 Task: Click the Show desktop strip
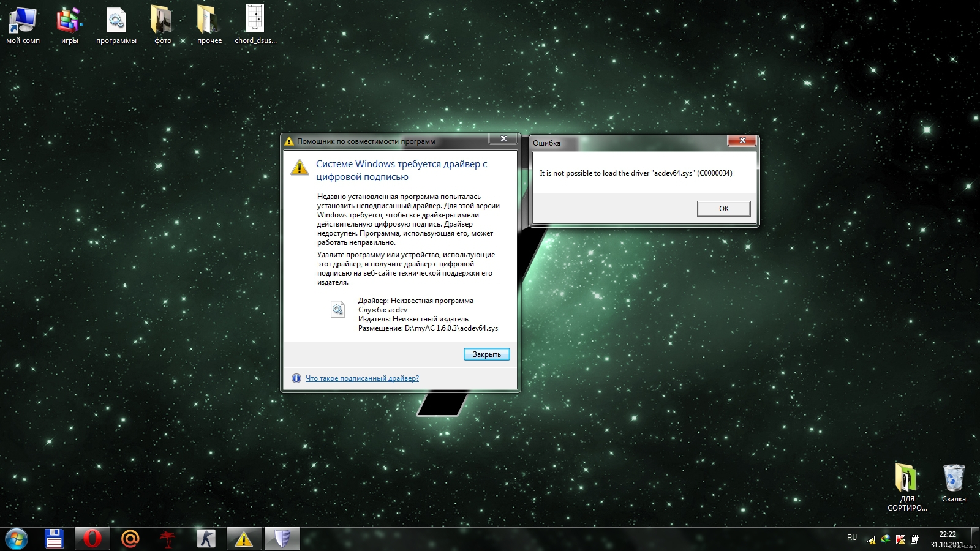coord(976,539)
